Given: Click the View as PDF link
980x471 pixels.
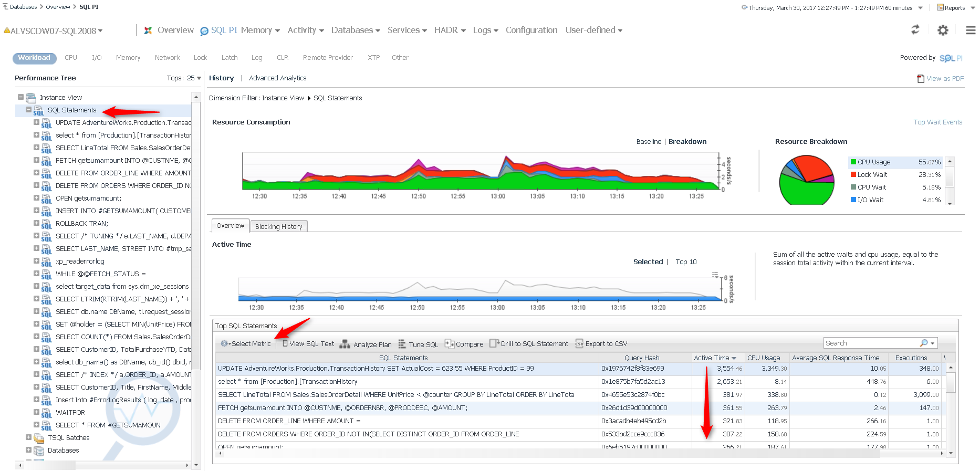Looking at the screenshot, I should (944, 79).
